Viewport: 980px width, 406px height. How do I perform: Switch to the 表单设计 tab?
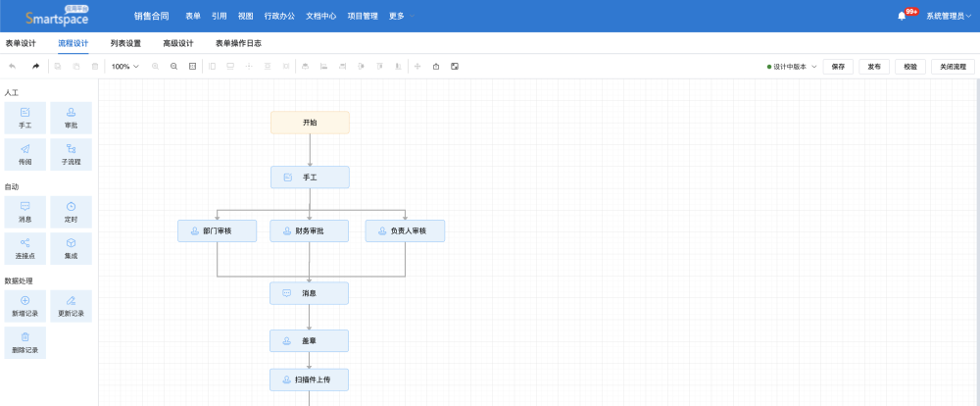pyautogui.click(x=21, y=43)
